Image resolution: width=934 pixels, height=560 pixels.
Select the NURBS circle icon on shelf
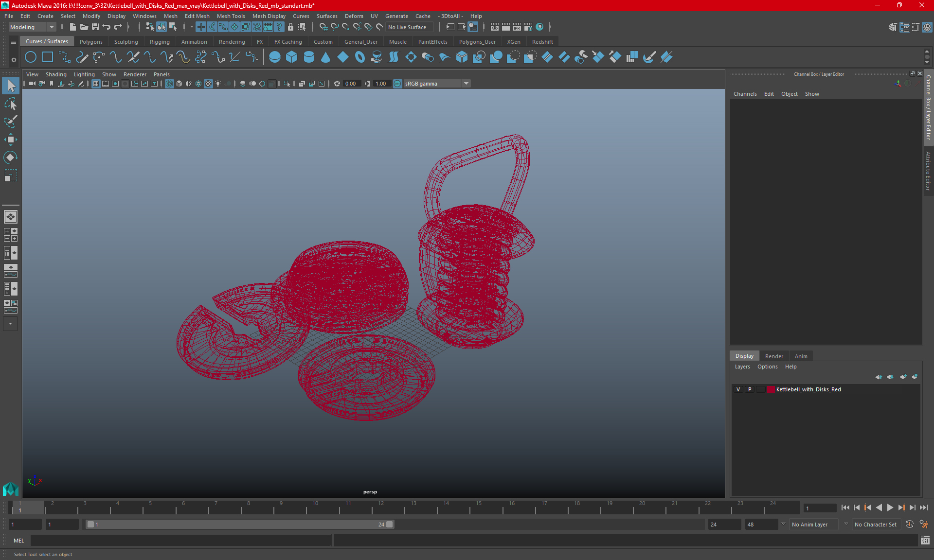click(31, 57)
